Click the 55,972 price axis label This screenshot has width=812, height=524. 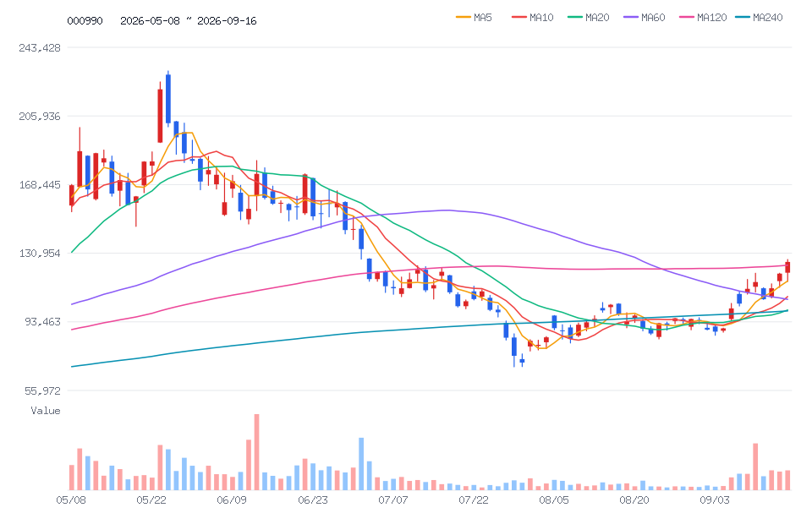[42, 390]
